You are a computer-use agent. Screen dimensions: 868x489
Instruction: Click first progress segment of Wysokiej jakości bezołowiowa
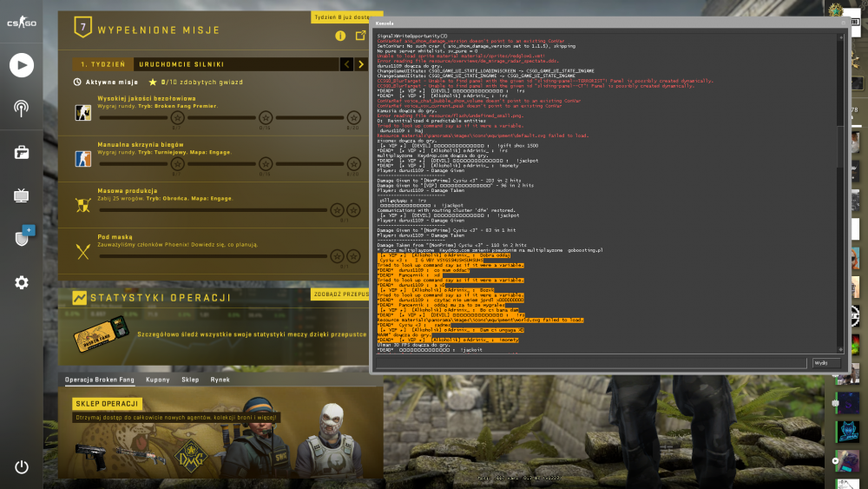point(134,117)
